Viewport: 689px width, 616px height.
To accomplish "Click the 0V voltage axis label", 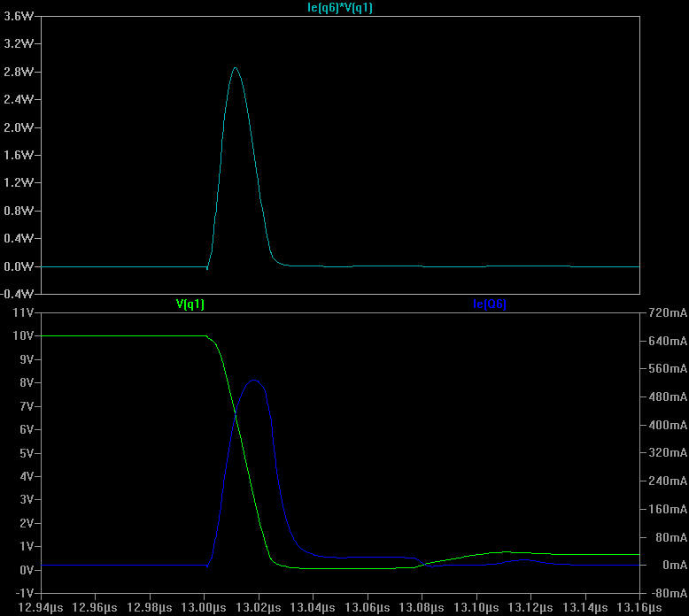I will click(27, 570).
